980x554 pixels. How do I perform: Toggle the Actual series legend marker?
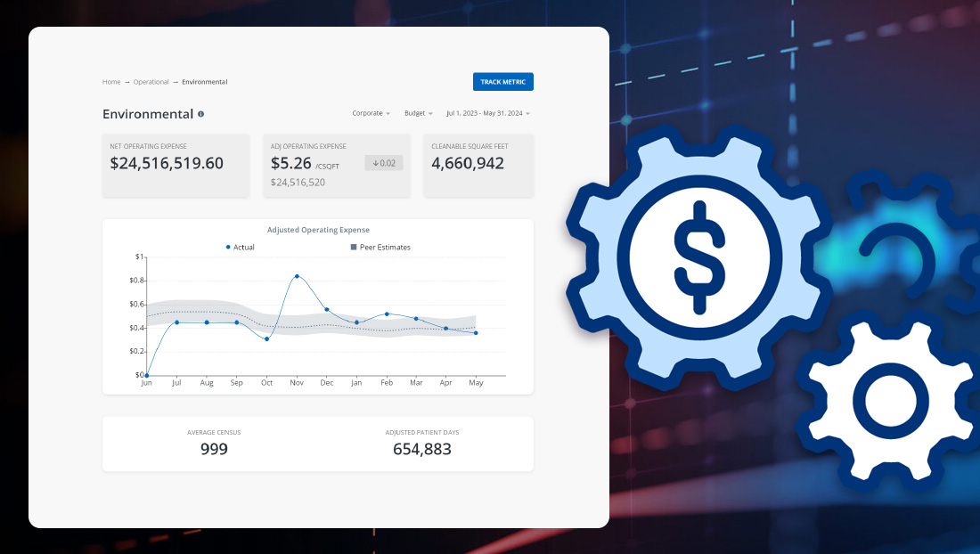pyautogui.click(x=229, y=247)
